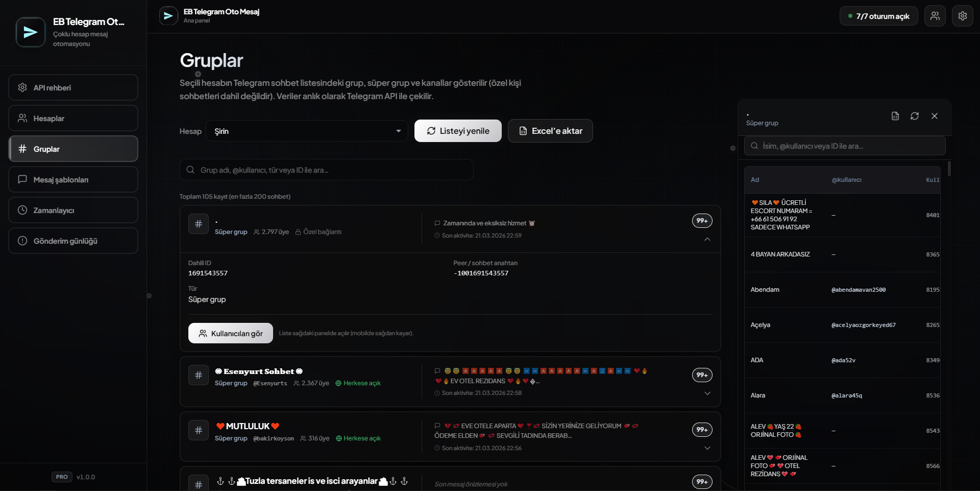Screen dimensions: 980x491
Task: Switch to Zamanlayıcı
Action: tap(73, 210)
